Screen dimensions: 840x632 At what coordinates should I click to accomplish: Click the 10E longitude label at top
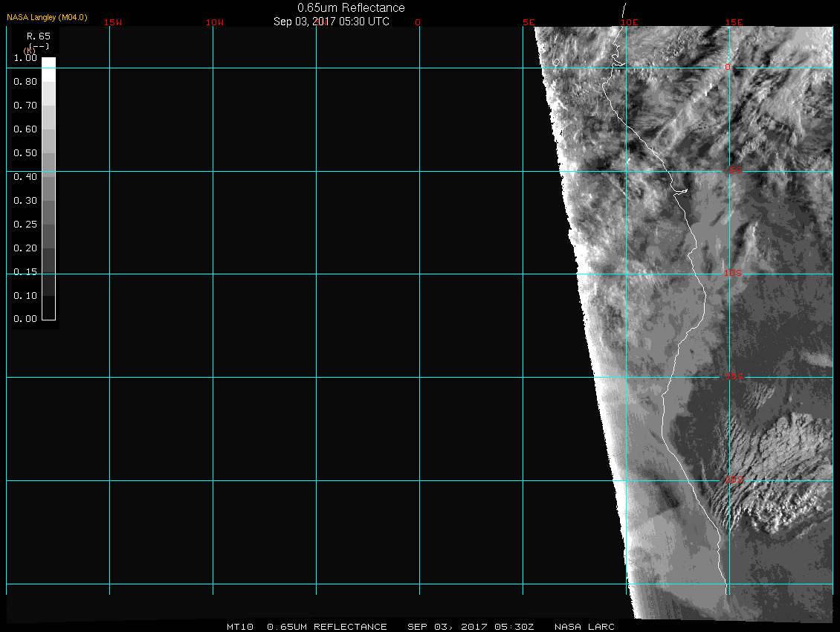pyautogui.click(x=629, y=22)
